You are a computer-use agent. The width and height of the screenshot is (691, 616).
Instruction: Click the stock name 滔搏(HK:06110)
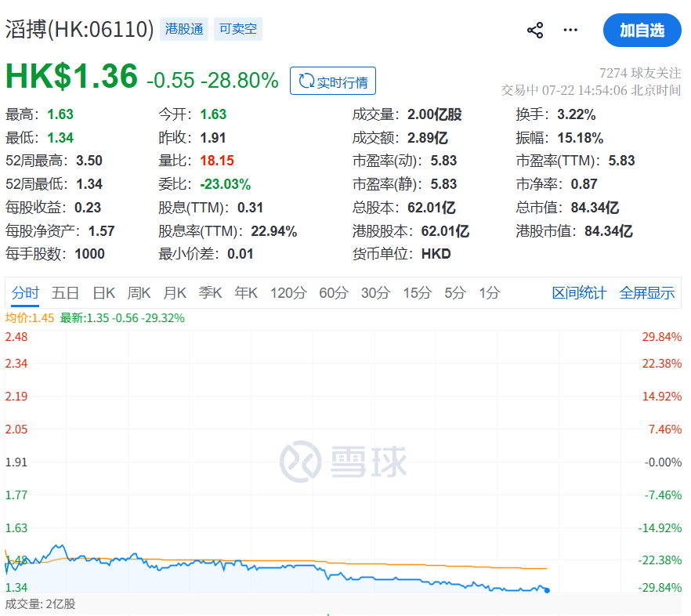pyautogui.click(x=79, y=30)
